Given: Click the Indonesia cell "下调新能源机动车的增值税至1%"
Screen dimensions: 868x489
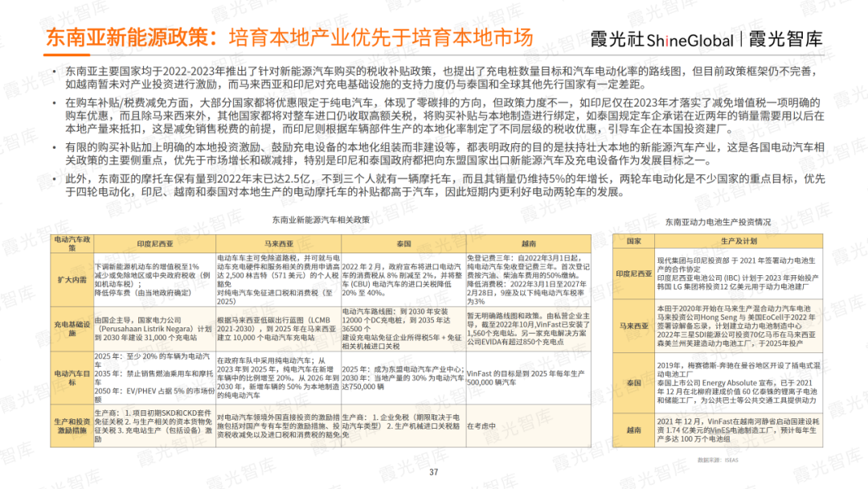Looking at the screenshot, I should tap(154, 280).
